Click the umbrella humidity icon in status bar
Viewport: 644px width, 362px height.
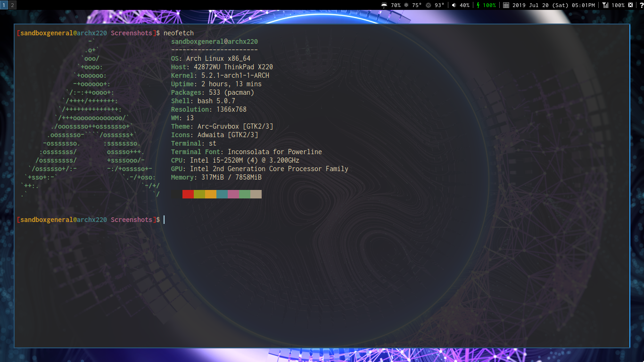coord(384,5)
